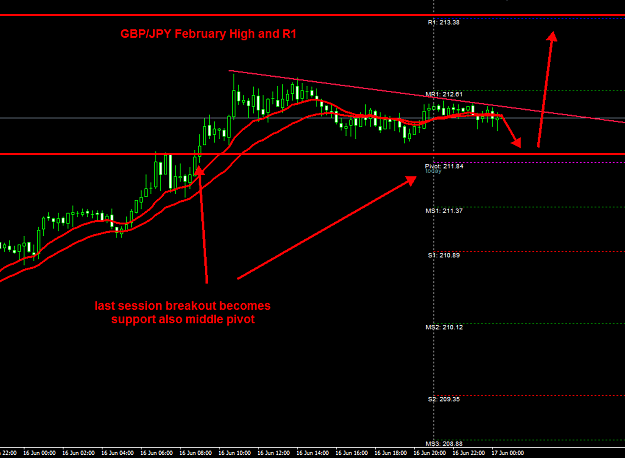Select the Pivot: 211.84 label

tap(444, 166)
